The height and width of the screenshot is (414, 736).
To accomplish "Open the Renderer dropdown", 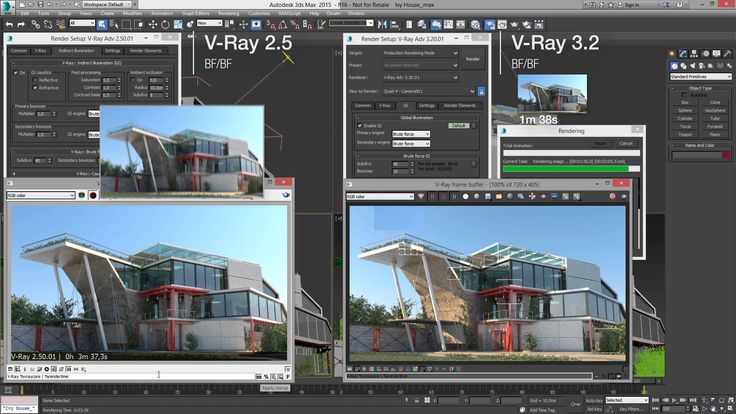I will click(420, 77).
